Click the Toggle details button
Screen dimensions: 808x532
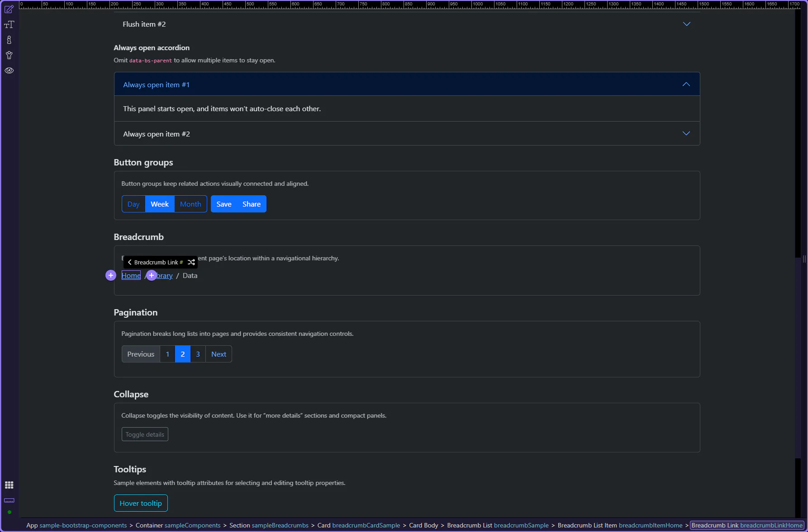[145, 434]
